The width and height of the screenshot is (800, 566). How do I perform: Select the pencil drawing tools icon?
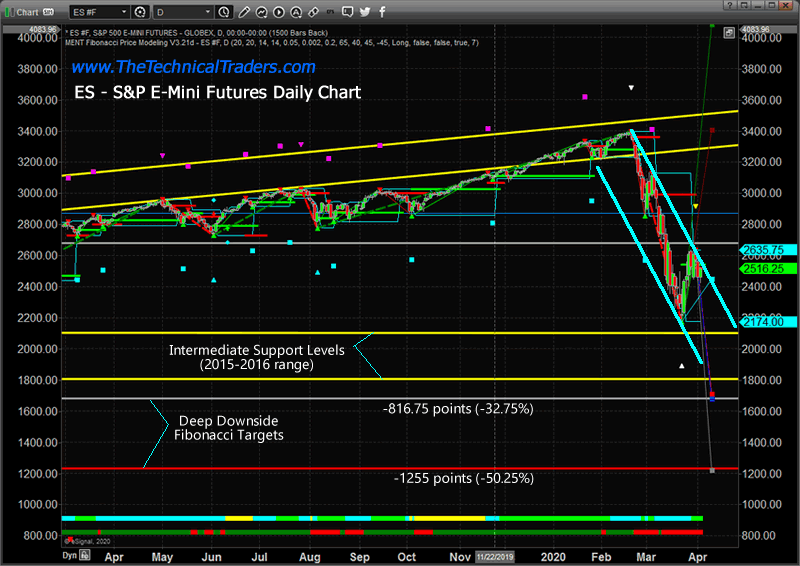(244, 12)
